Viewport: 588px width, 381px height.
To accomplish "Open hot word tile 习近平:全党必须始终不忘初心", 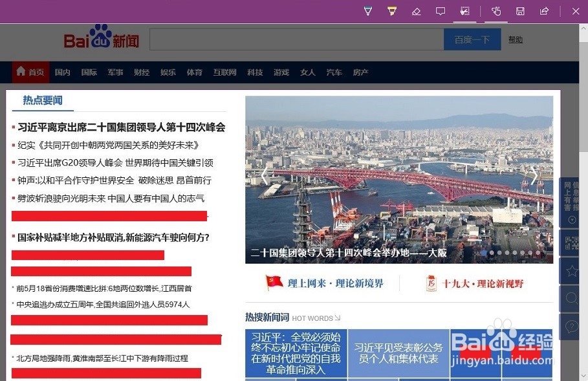I will click(296, 353).
